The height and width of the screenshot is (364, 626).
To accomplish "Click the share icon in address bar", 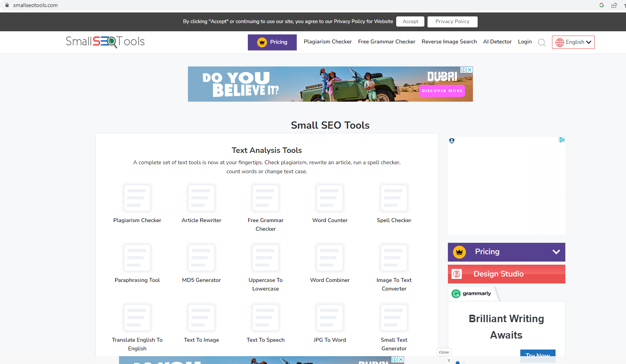I will [614, 5].
